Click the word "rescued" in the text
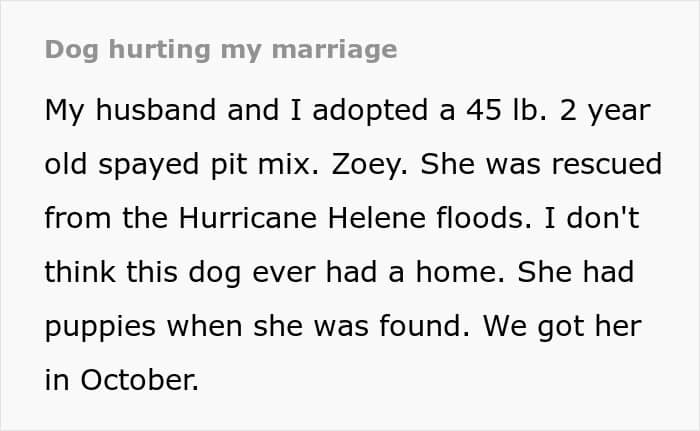The image size is (700, 431). 607,164
